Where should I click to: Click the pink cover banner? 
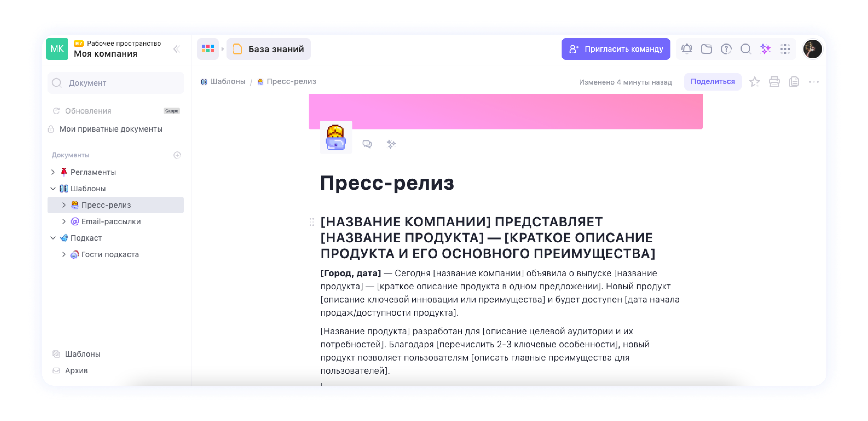click(505, 111)
